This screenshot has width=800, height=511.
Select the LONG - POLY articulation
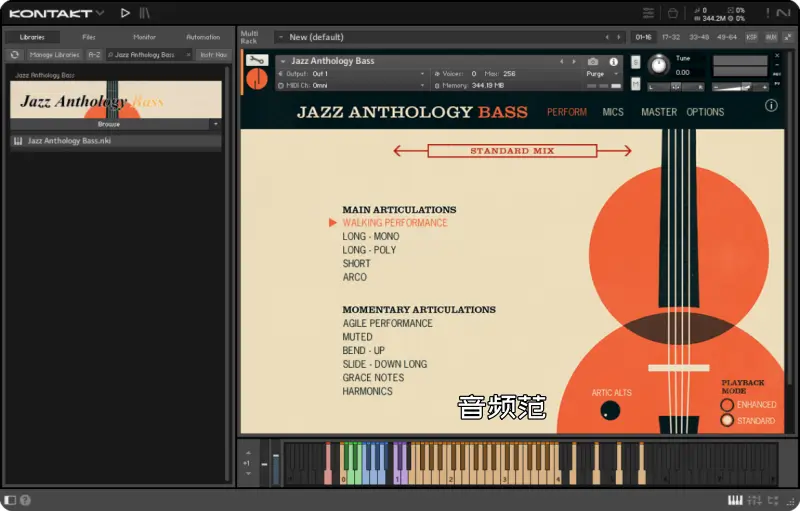coord(369,250)
